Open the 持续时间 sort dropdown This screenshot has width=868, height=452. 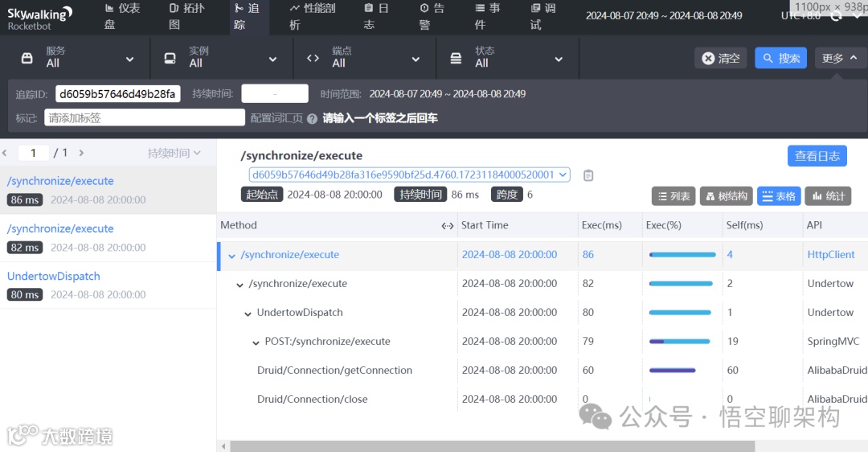tap(174, 153)
